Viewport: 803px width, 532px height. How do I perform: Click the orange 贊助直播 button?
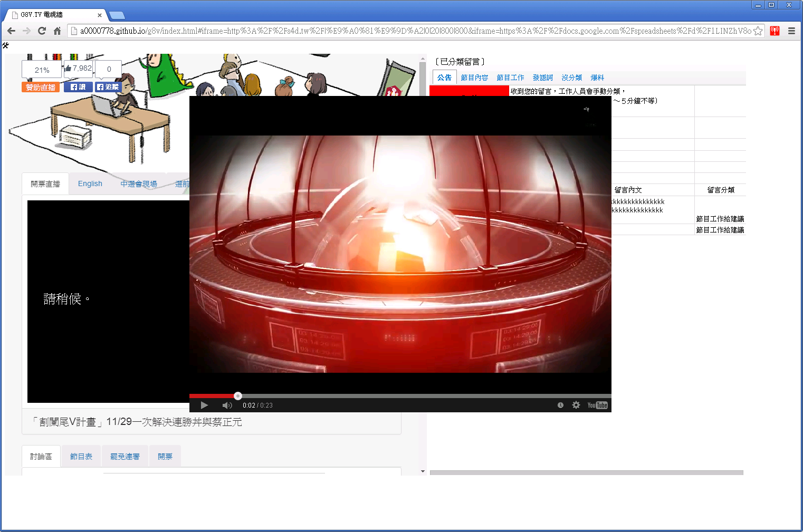41,87
